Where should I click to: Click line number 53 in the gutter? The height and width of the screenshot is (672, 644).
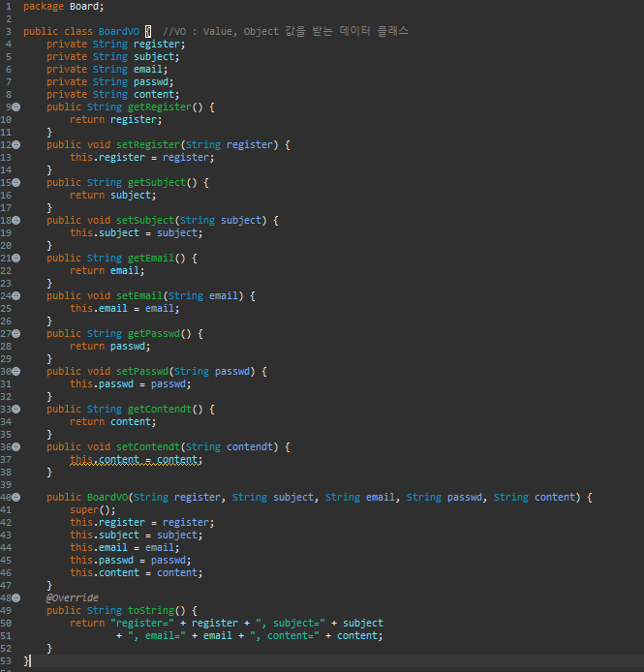6,660
